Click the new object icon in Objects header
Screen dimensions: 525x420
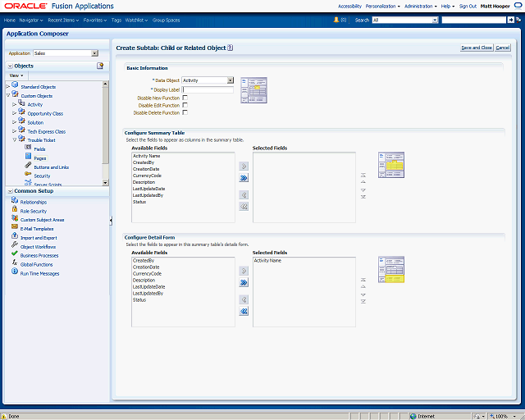coord(100,66)
